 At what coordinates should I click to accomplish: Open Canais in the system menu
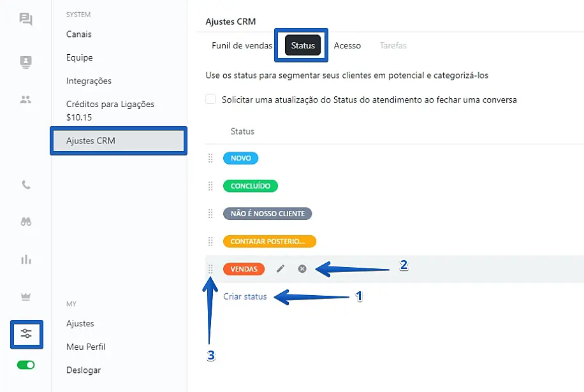[79, 34]
